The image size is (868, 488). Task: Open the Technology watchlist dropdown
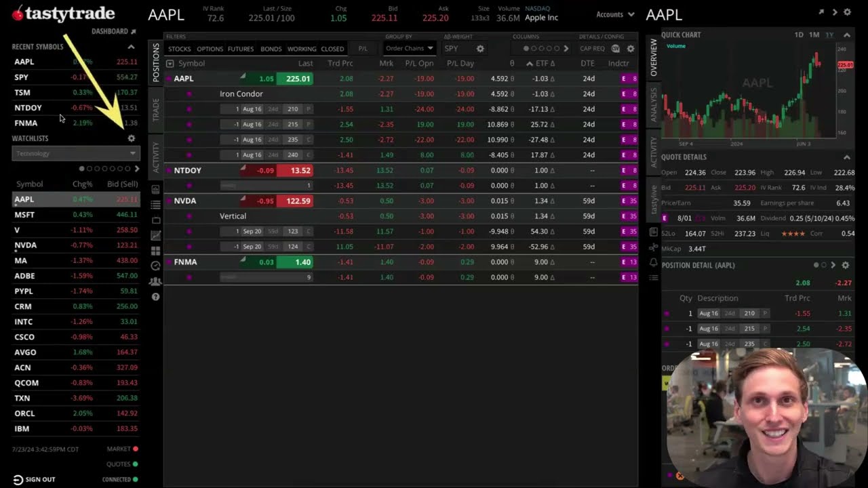click(75, 154)
